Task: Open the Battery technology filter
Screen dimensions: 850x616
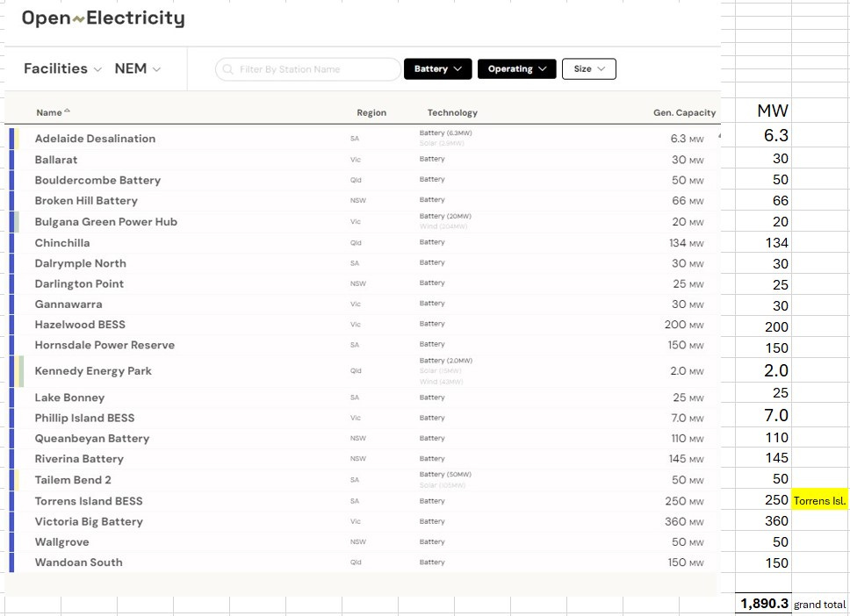Action: 437,68
